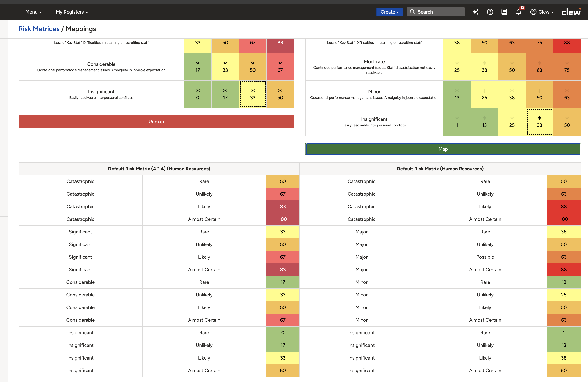Image resolution: width=588 pixels, height=382 pixels.
Task: Select Minor 63 cell in right matrix
Action: pyautogui.click(x=567, y=94)
